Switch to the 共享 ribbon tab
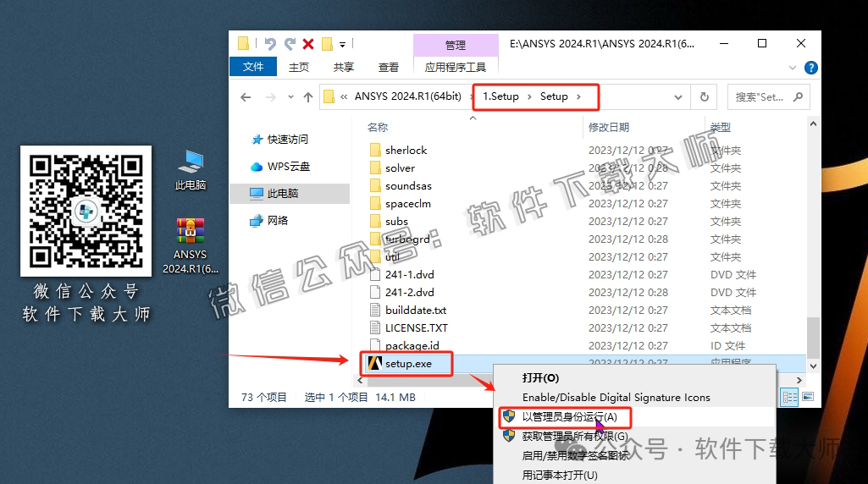Screen dimensions: 868x484 (343, 67)
